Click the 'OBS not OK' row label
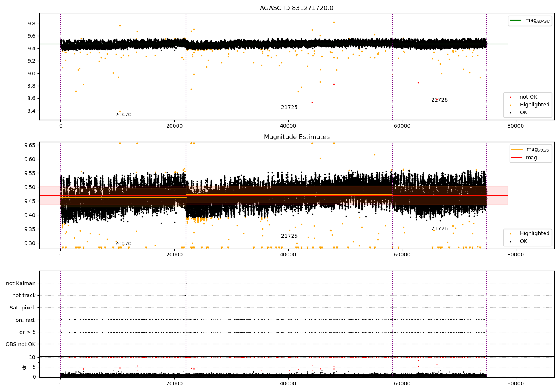 [x=21, y=344]
